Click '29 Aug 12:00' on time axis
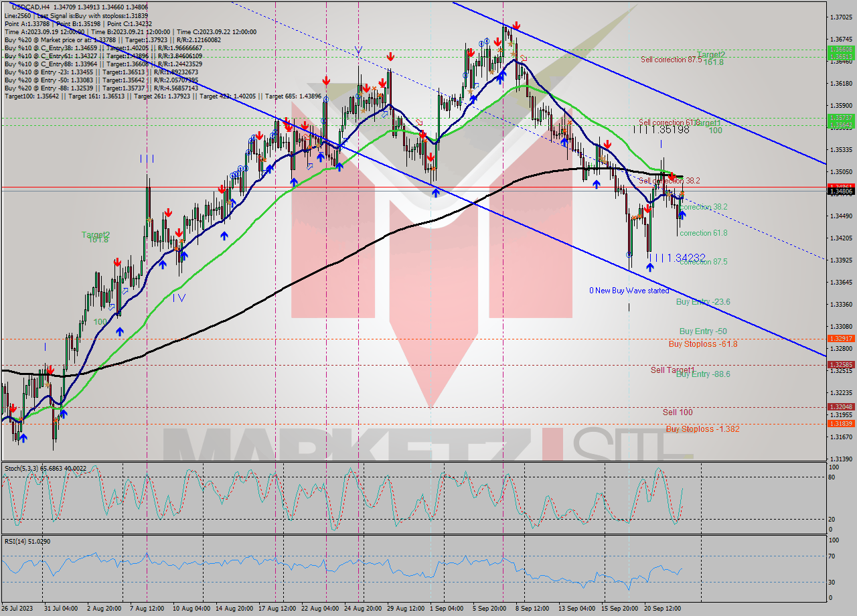Viewport: 857px width, 616px height. 406,609
